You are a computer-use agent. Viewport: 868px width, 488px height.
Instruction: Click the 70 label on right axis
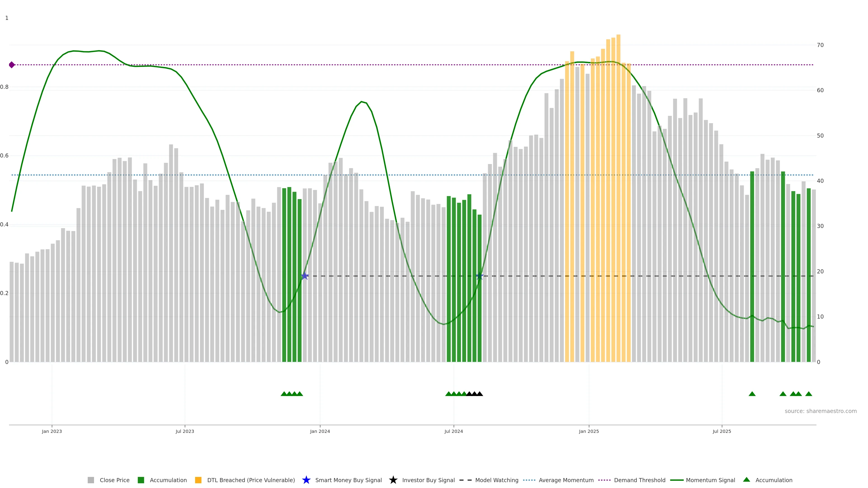[820, 45]
